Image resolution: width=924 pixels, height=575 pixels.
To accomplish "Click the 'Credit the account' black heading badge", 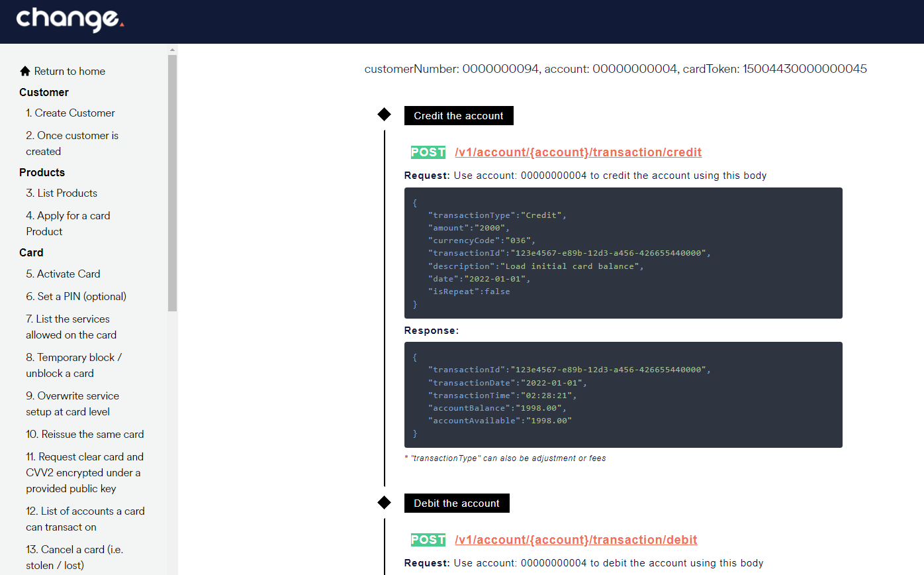I will click(458, 115).
